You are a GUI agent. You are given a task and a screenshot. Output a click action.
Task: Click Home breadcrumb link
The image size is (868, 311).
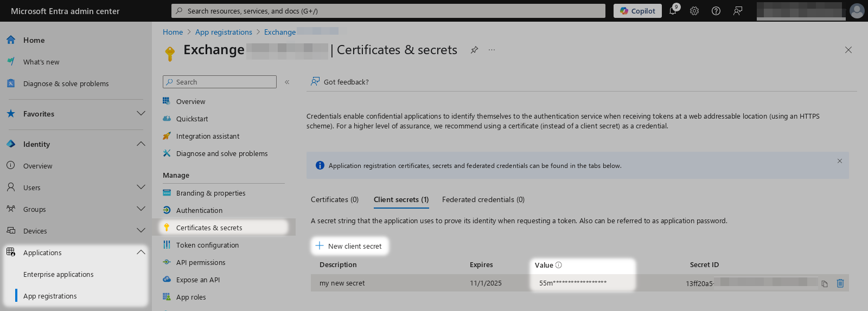point(173,32)
